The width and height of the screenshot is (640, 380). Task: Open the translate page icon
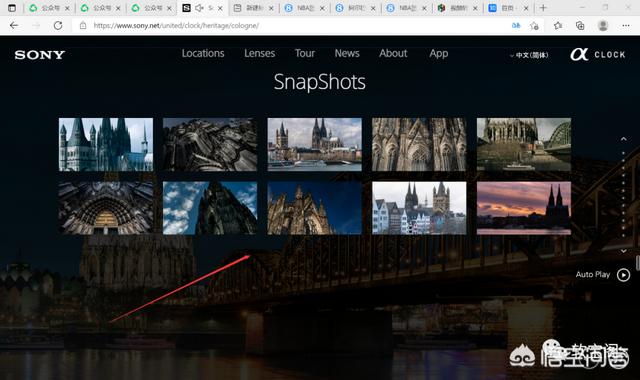[x=516, y=25]
